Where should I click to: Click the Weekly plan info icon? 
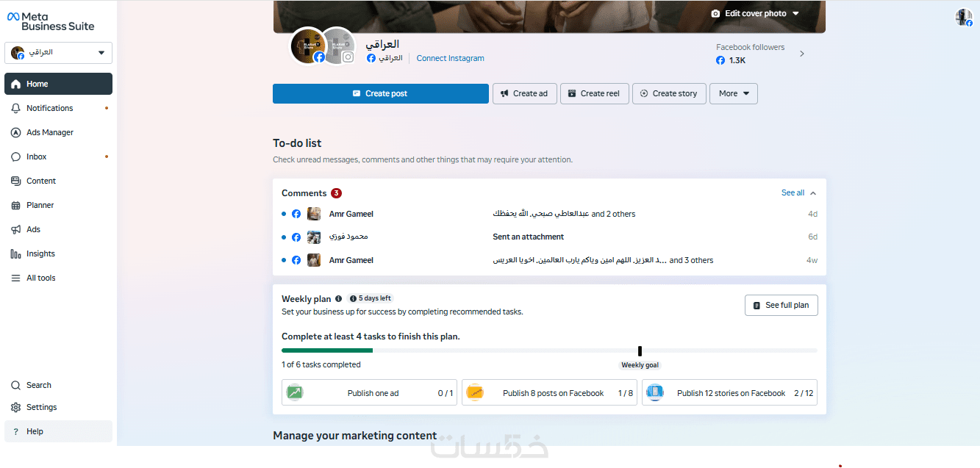338,299
